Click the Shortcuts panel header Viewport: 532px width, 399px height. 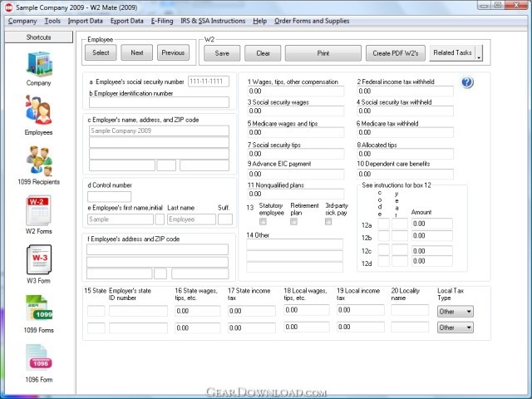39,37
